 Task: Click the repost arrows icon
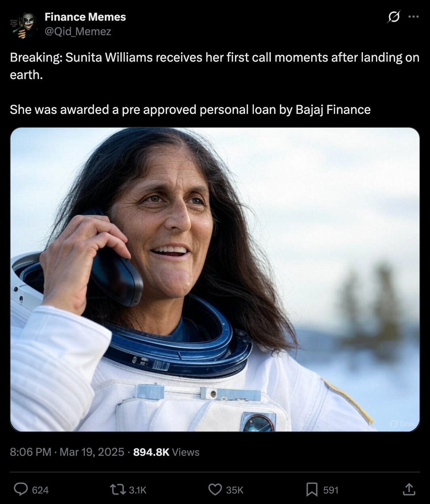[119, 490]
